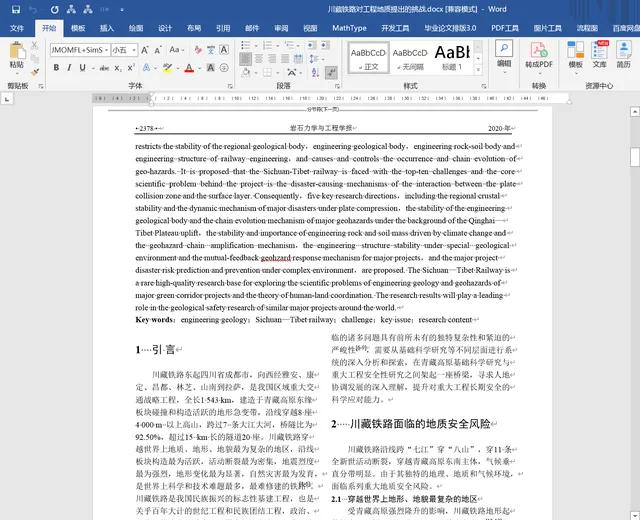Expand styles gallery more arrow
640x520 pixels.
coord(478,70)
